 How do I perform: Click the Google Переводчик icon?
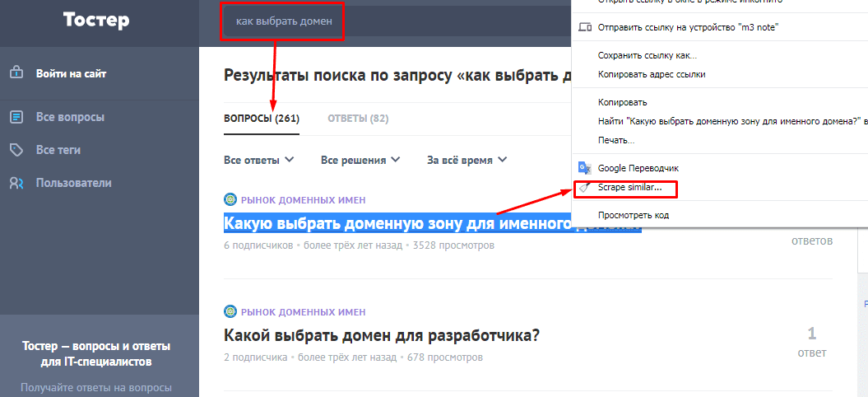(584, 167)
